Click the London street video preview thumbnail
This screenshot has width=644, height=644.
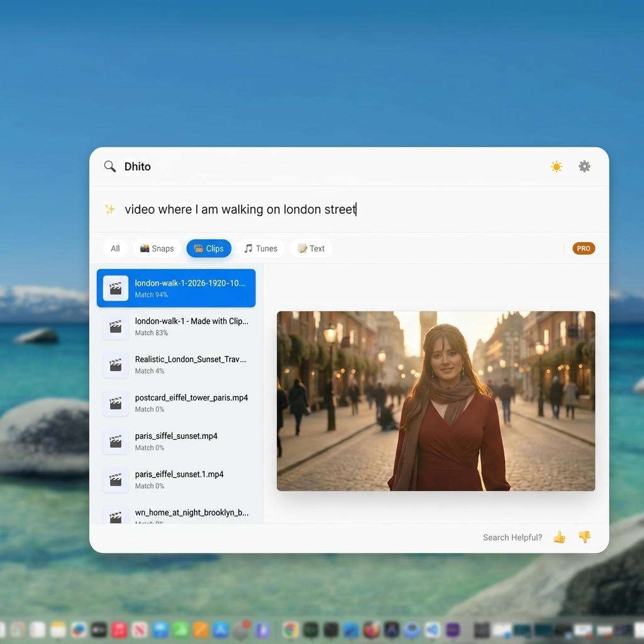436,401
